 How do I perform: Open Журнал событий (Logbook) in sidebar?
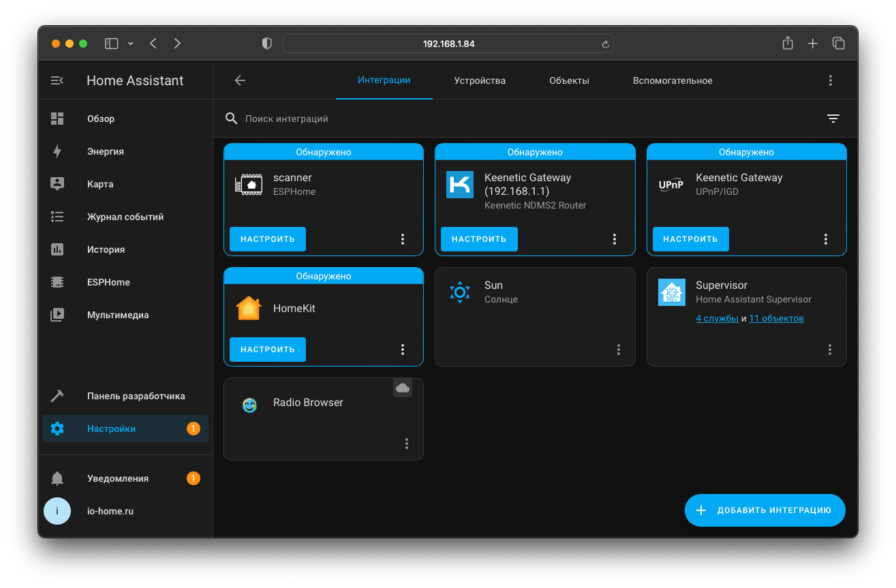coord(125,217)
